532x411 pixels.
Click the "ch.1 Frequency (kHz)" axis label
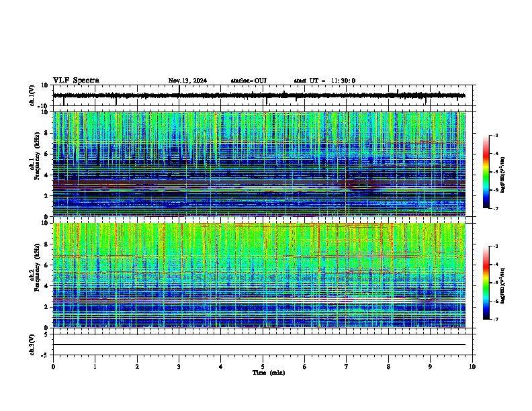(x=34, y=156)
